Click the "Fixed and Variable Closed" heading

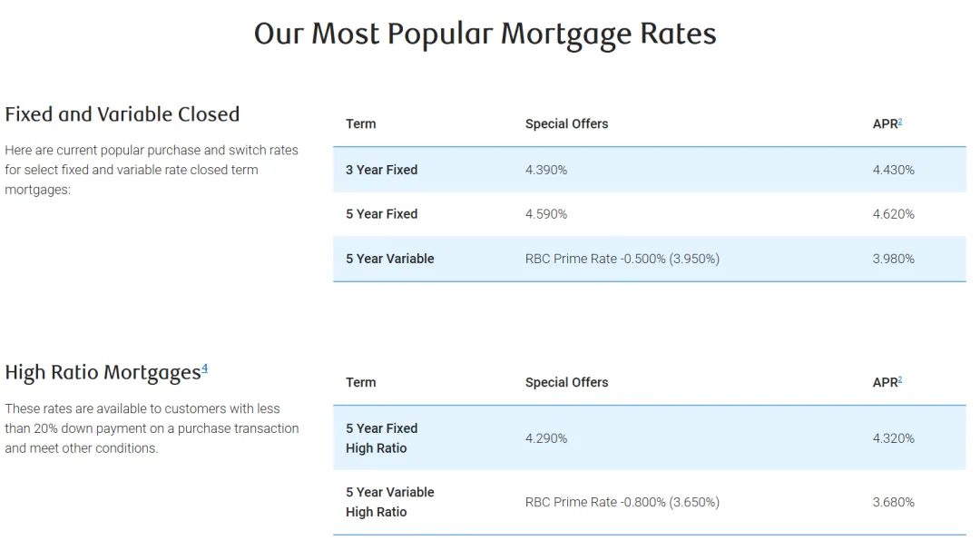point(122,114)
